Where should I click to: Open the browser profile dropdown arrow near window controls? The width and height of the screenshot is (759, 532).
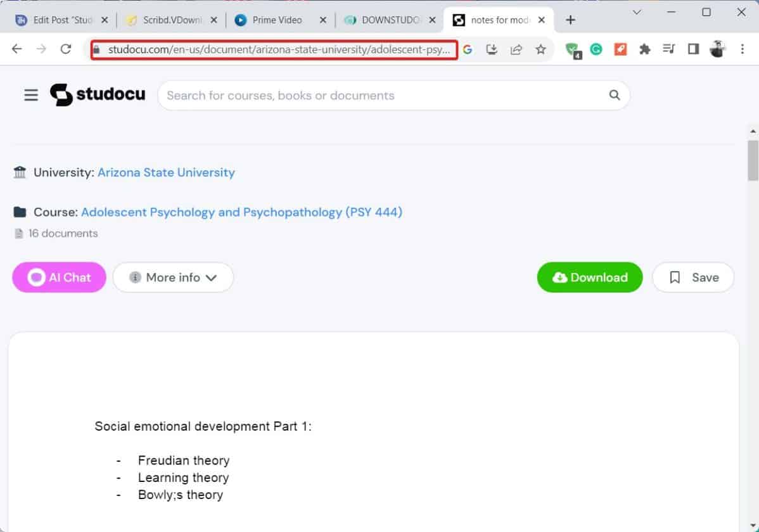636,12
